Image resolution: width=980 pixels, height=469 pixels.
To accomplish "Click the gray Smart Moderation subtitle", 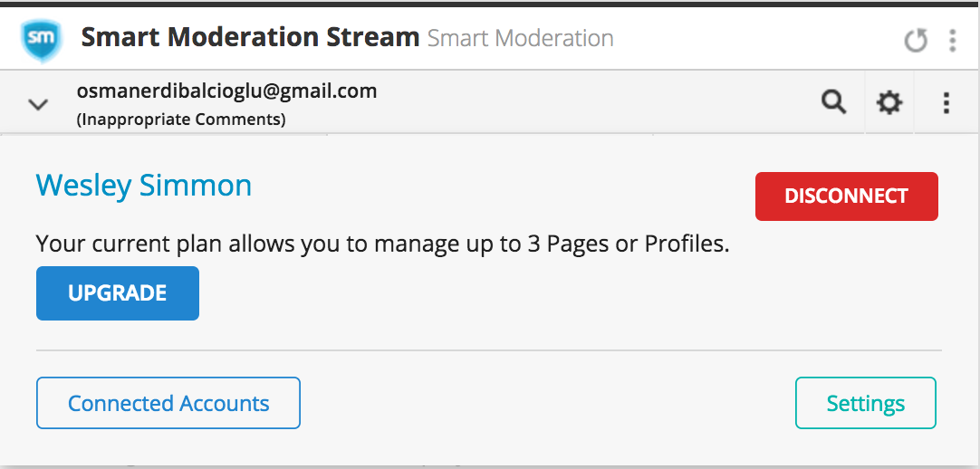I will coord(520,39).
